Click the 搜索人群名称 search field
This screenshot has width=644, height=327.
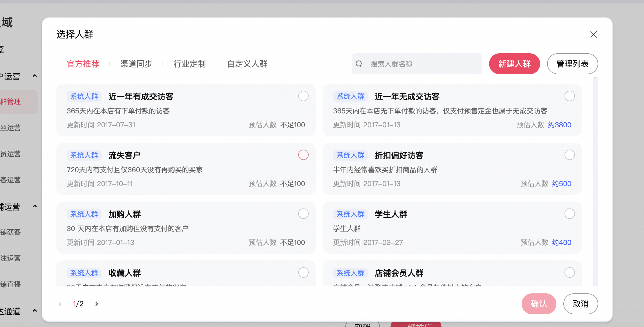point(417,64)
